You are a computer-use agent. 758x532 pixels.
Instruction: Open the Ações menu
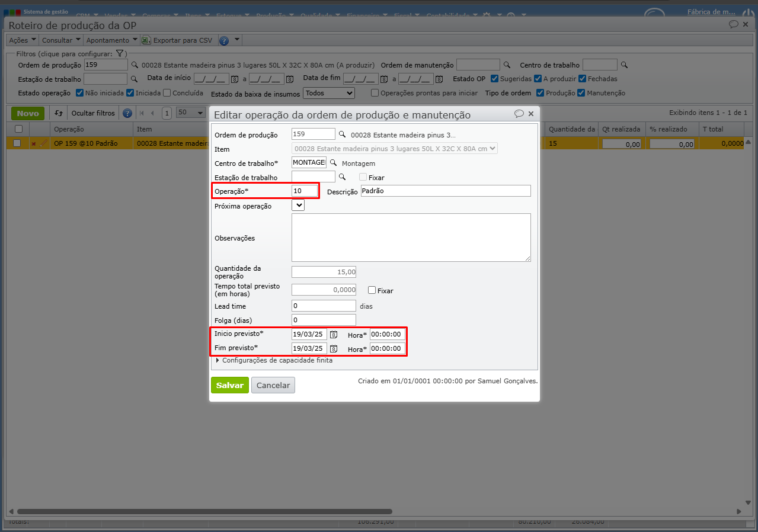coord(23,40)
